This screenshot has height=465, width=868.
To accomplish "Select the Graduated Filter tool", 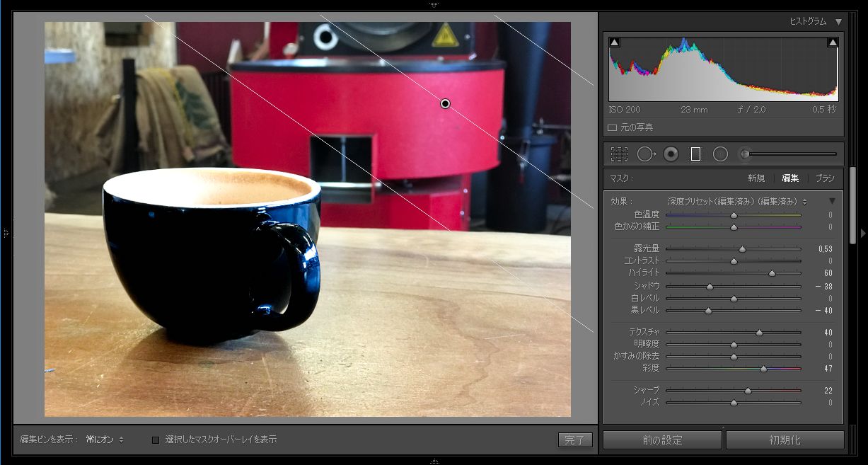I will pos(695,154).
